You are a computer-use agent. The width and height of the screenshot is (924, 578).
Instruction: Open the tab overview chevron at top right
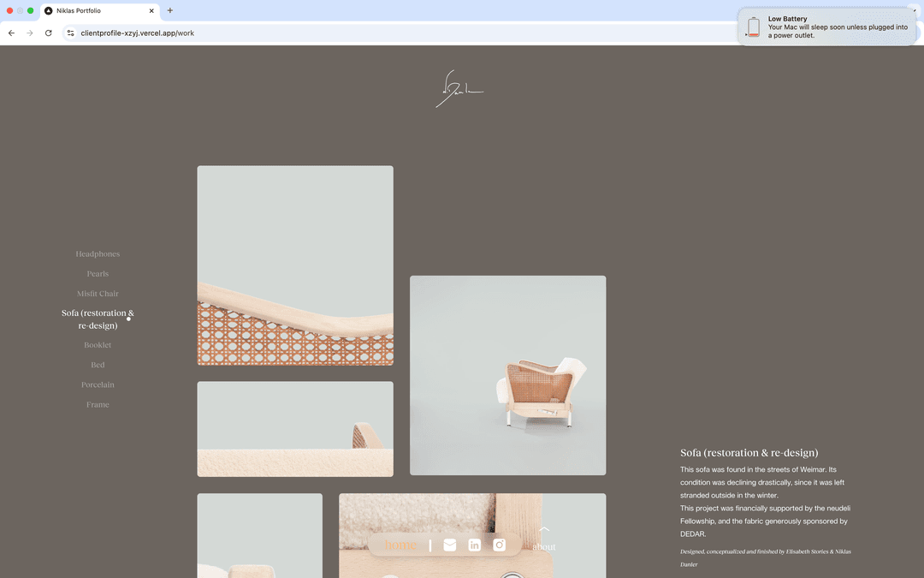[912, 11]
